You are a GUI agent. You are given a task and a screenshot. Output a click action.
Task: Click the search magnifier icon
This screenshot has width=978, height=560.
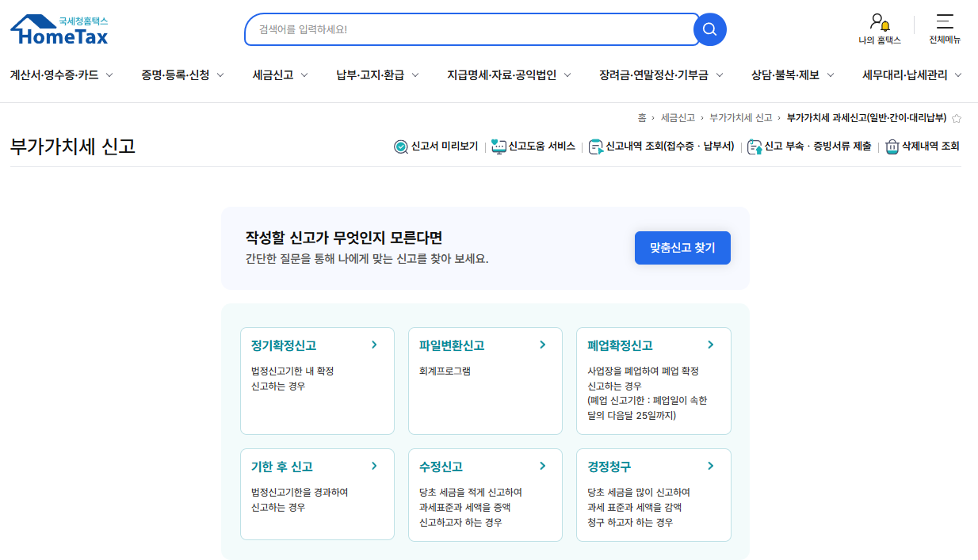[708, 29]
